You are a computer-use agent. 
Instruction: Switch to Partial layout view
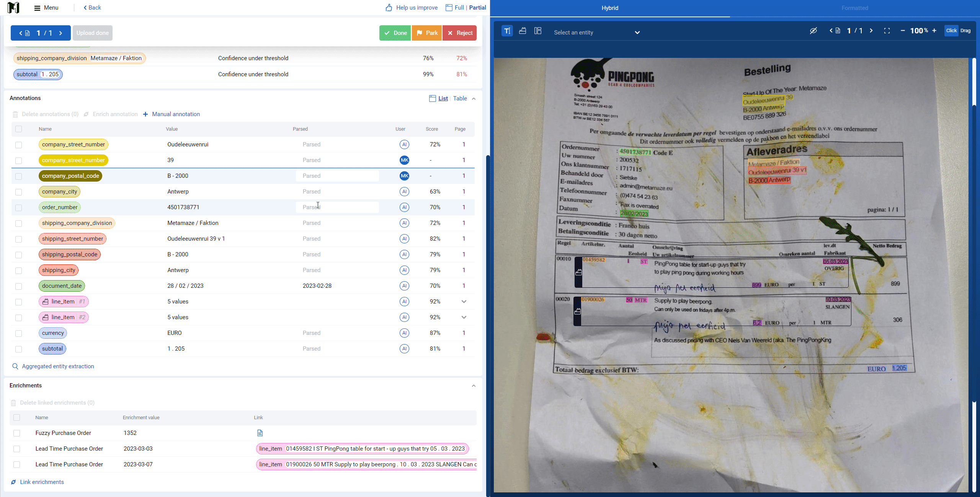point(477,8)
